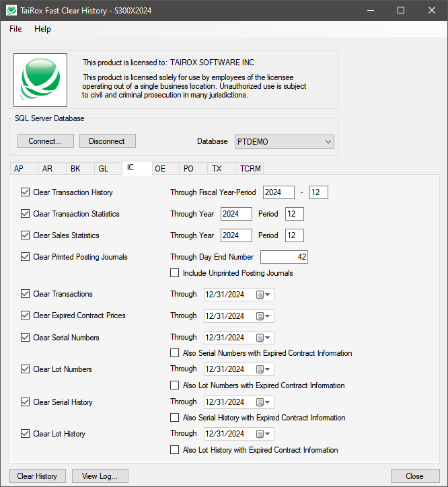This screenshot has height=487, width=448.
Task: Toggle Clear Sales Statistics checkbox
Action: (x=26, y=235)
